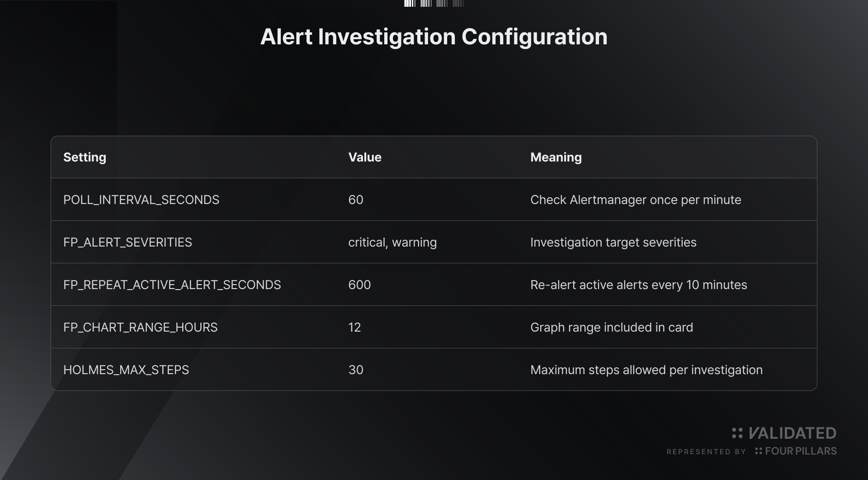Click the 'Setting' column header
The width and height of the screenshot is (868, 480).
[x=85, y=157]
